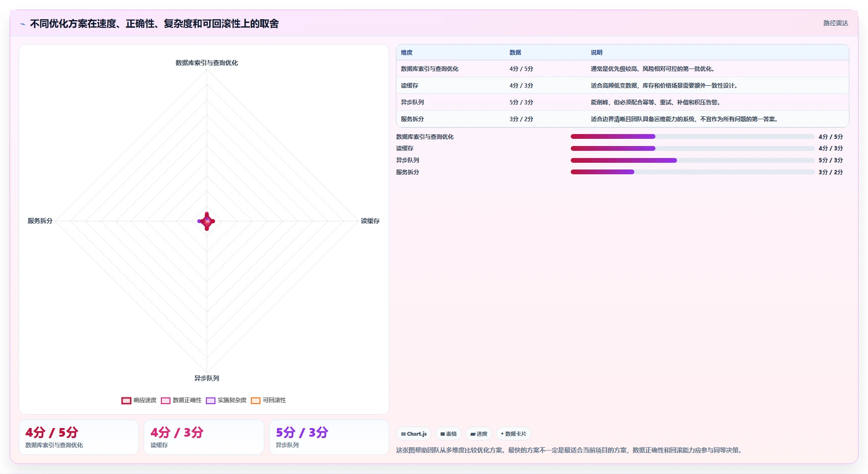Click the 数据库索引与查询优化 progress bar
The image size is (868, 474).
[x=692, y=136]
